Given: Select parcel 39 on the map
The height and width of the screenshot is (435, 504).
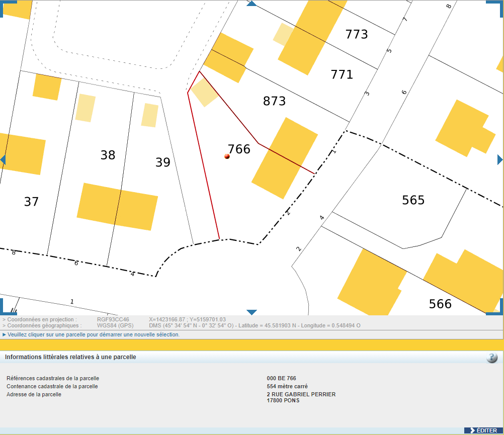Looking at the screenshot, I should [162, 162].
